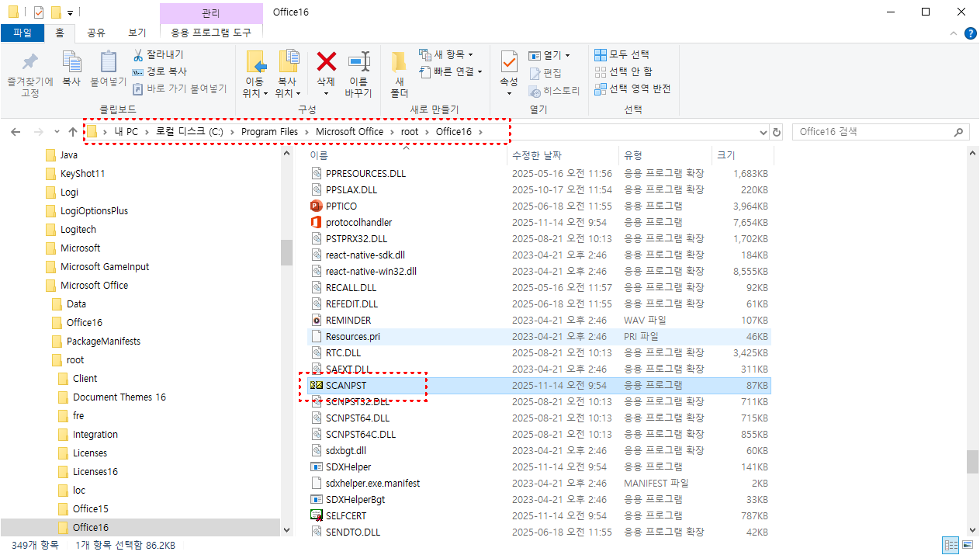
Task: Click 모두 선택 (Select all)
Action: coord(622,54)
